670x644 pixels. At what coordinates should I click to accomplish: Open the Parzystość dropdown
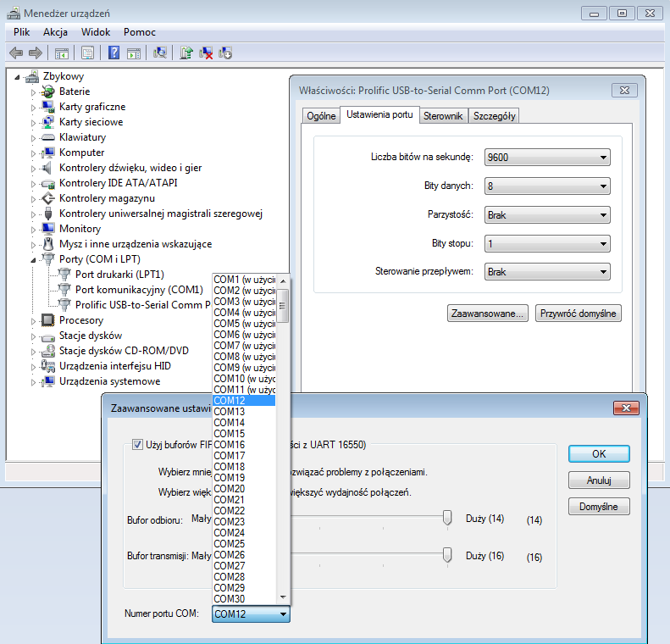coord(547,215)
